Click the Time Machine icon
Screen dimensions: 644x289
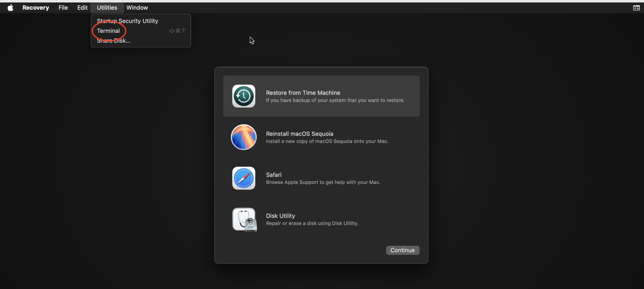pyautogui.click(x=244, y=96)
